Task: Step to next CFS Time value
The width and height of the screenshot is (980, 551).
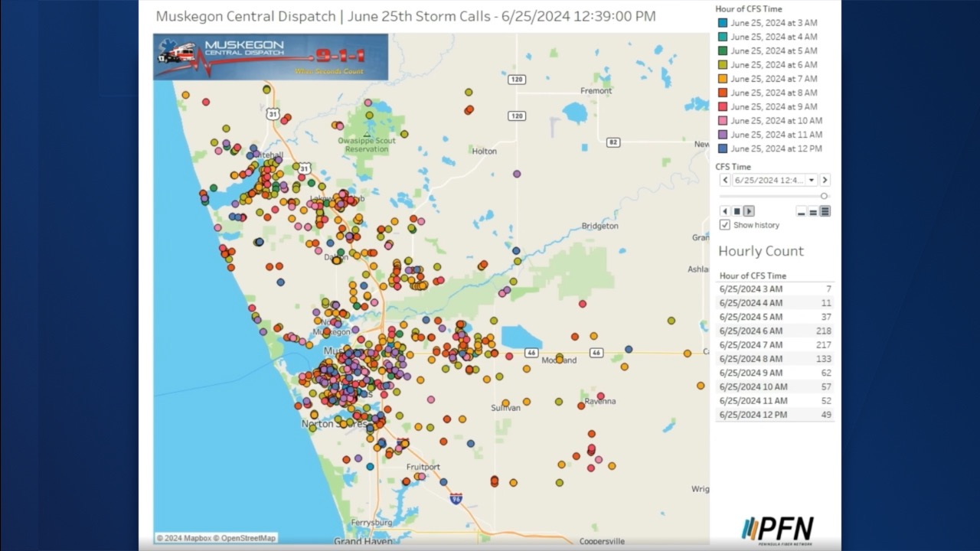Action: [825, 181]
